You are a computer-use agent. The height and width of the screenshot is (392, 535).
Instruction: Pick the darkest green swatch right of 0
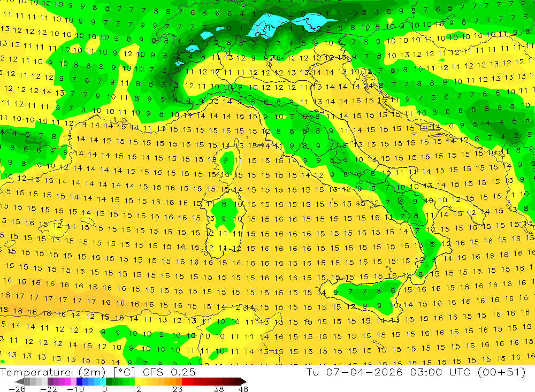(109, 381)
